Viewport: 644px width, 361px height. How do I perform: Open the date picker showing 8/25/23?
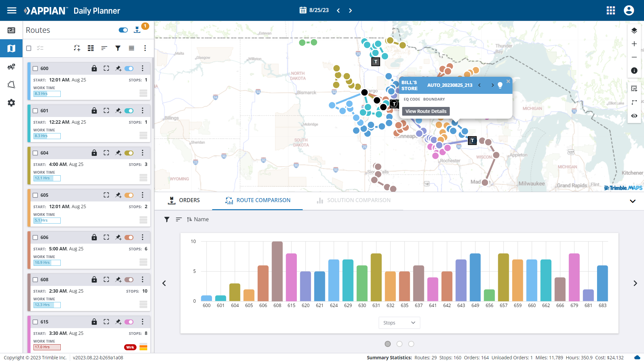pos(314,10)
